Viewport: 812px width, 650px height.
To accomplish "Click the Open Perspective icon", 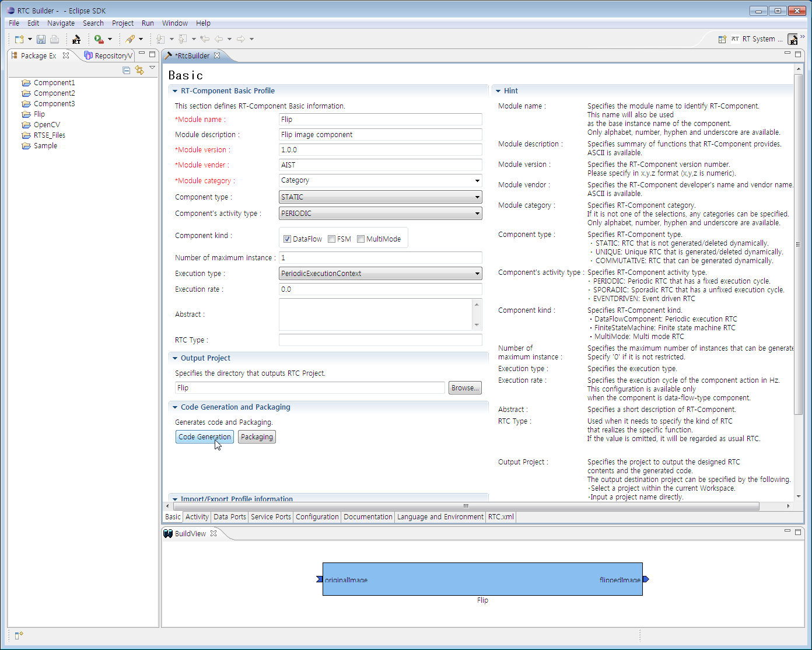I will (722, 39).
